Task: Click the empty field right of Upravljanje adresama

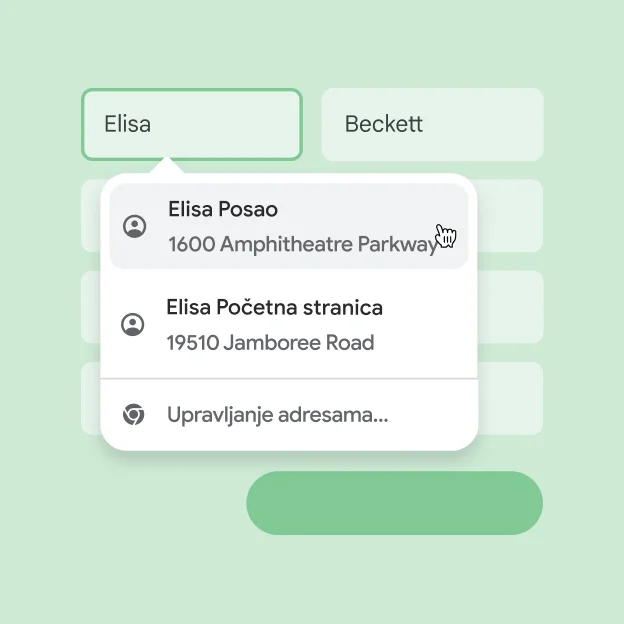Action: (x=511, y=398)
